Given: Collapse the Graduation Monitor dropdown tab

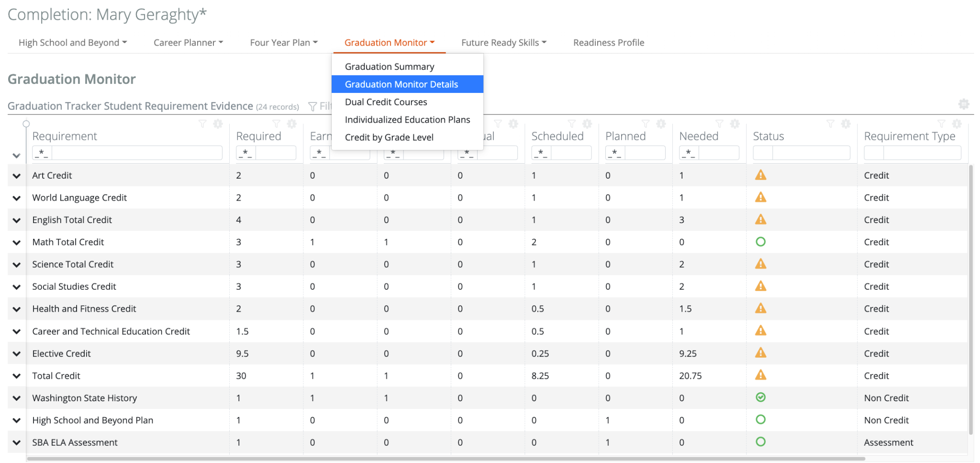Looking at the screenshot, I should (x=390, y=43).
